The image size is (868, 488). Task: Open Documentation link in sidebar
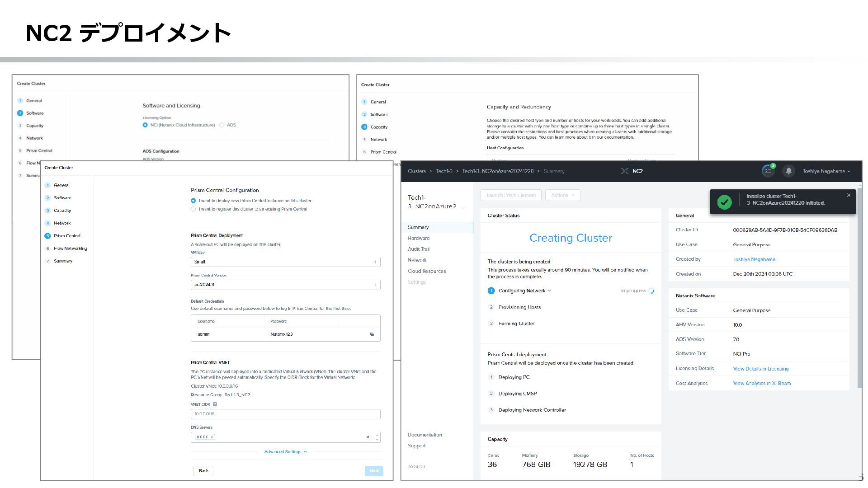point(425,435)
